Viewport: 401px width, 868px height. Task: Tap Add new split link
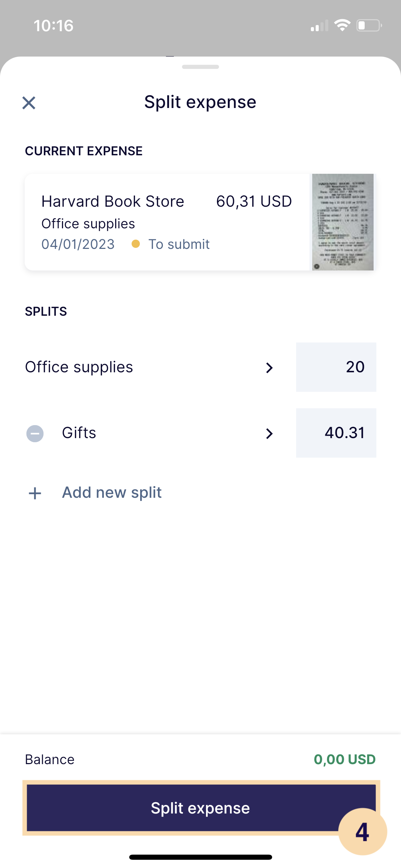[x=112, y=493]
